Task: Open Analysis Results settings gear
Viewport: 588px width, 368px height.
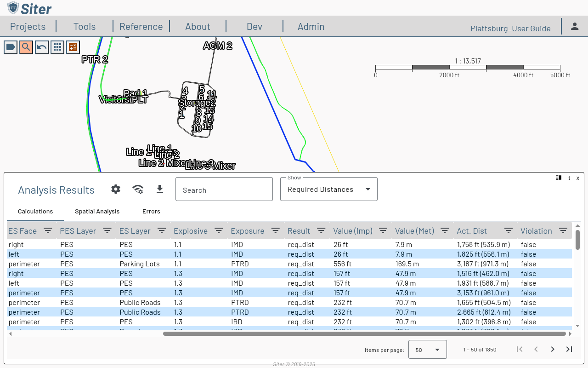Action: 116,189
